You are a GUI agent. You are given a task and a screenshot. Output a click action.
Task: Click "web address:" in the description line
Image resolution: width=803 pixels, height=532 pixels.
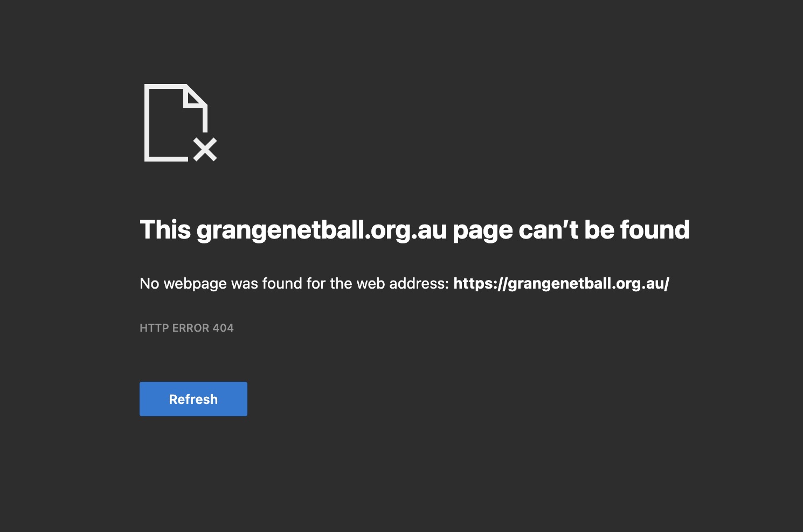click(x=403, y=283)
